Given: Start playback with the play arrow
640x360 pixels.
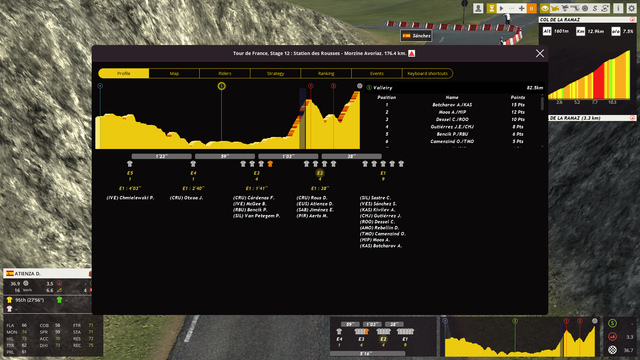Looking at the screenshot, I should click(x=502, y=8).
